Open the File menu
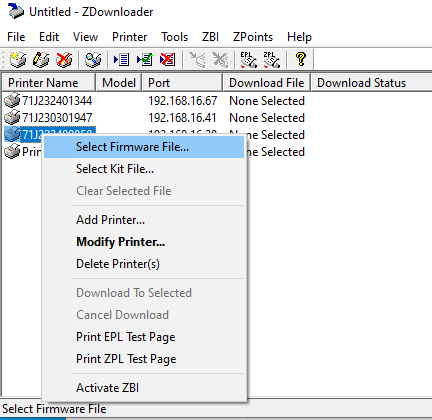The image size is (432, 420). pos(16,37)
